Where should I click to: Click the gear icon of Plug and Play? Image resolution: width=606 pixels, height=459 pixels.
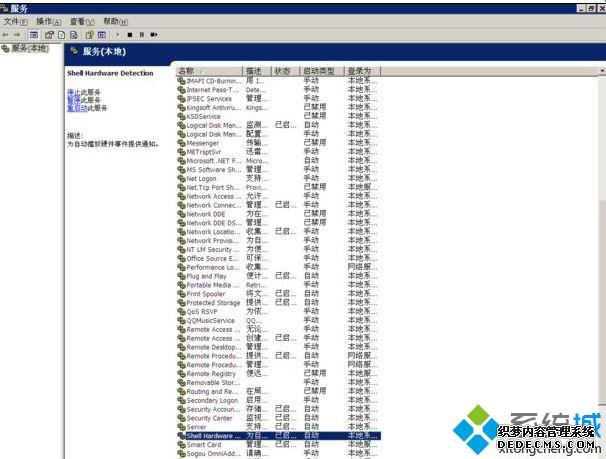(181, 276)
